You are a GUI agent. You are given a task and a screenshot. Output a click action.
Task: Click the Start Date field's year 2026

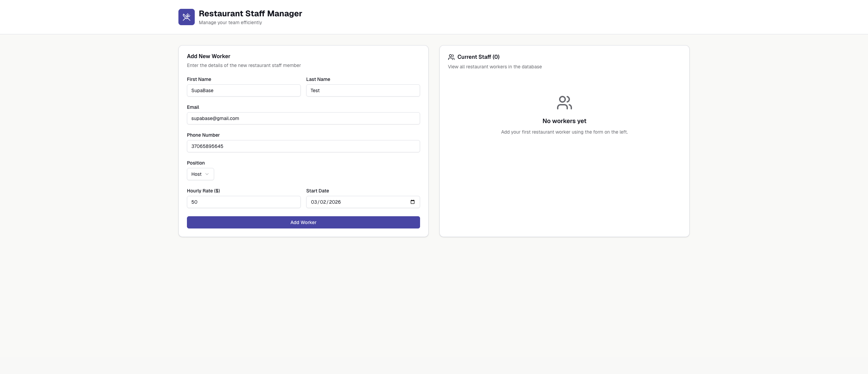pos(335,202)
